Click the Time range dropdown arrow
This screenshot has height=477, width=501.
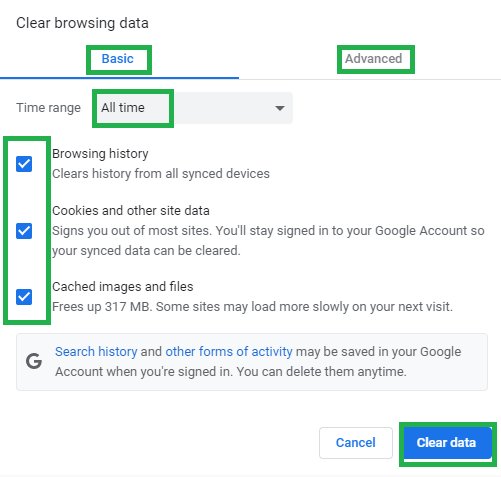(x=280, y=108)
